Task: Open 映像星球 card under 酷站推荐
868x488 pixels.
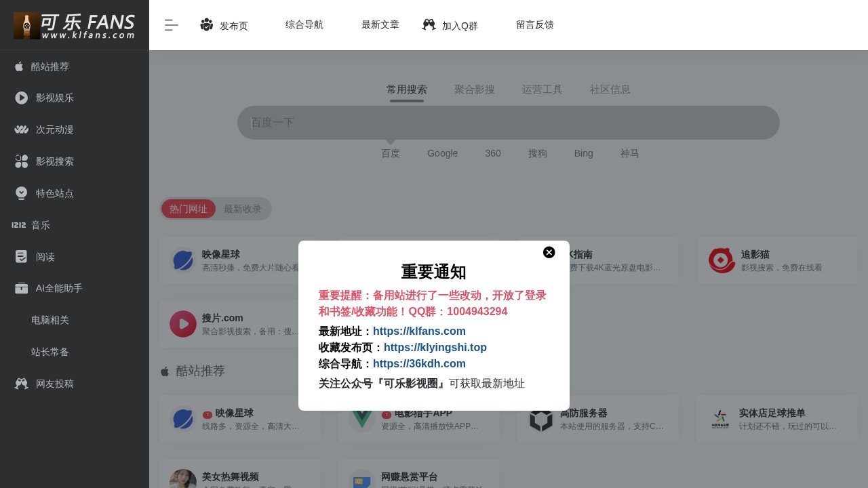Action: (x=240, y=419)
